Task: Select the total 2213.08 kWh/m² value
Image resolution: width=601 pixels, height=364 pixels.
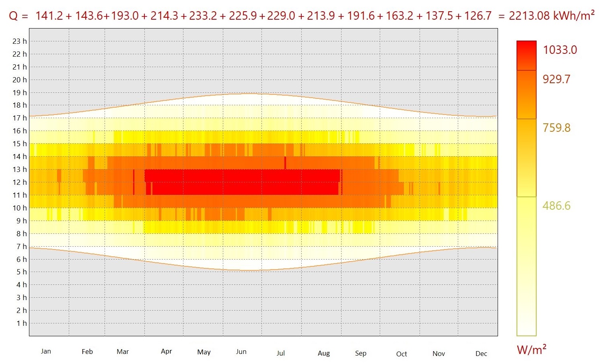Action: [552, 15]
